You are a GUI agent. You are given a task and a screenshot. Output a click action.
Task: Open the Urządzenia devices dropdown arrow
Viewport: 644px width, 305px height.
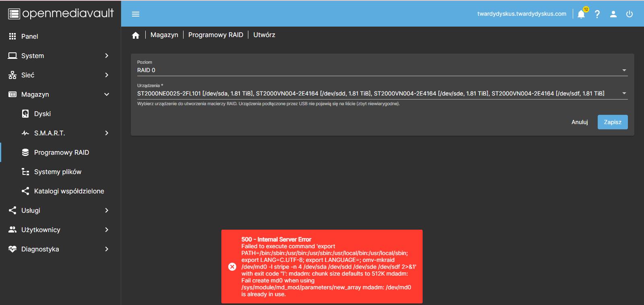[x=624, y=93]
